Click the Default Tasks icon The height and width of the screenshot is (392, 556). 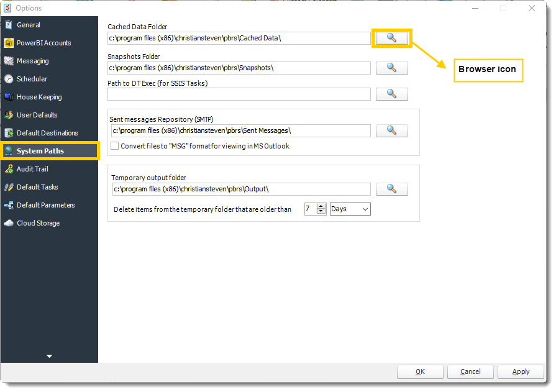9,187
